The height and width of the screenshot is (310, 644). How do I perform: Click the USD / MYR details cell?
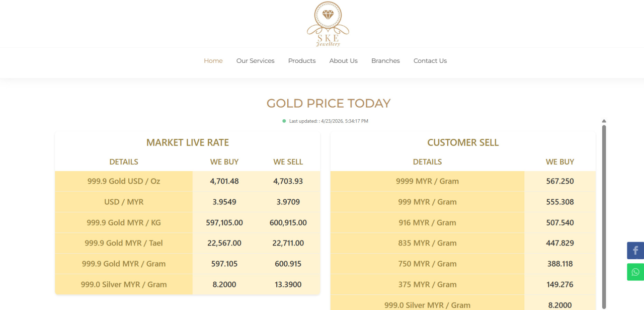point(124,202)
